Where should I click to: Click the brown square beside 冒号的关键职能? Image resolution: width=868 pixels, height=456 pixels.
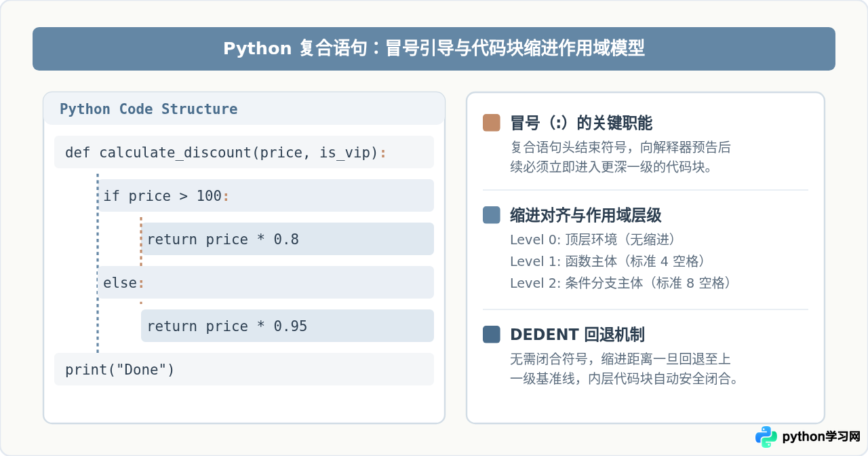pos(492,123)
